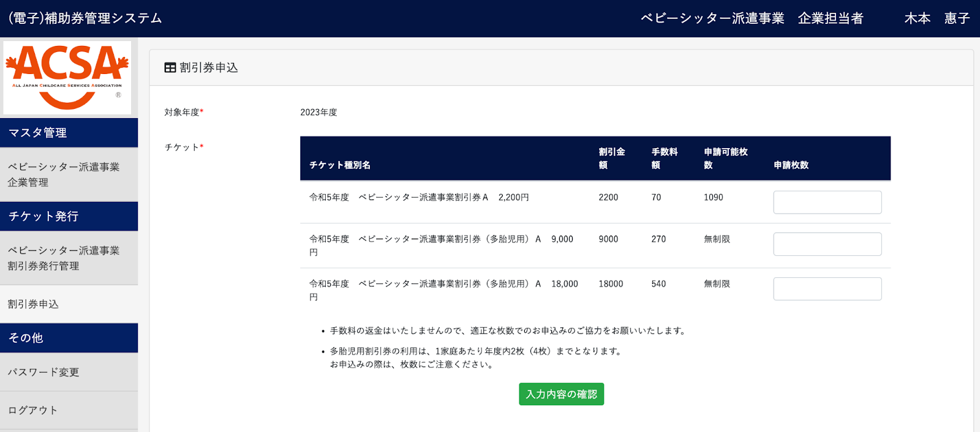This screenshot has height=432, width=980.
Task: Click 無制限 in the 18,000円 row
Action: coord(717,284)
